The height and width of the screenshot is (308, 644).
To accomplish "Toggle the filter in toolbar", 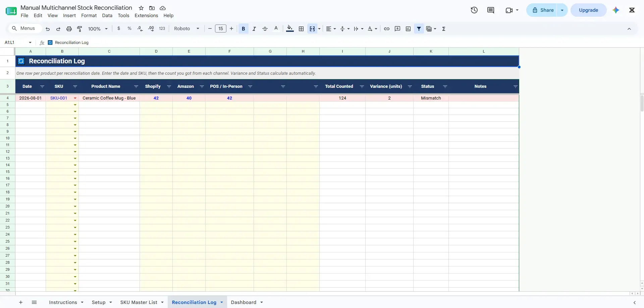I will tap(419, 29).
